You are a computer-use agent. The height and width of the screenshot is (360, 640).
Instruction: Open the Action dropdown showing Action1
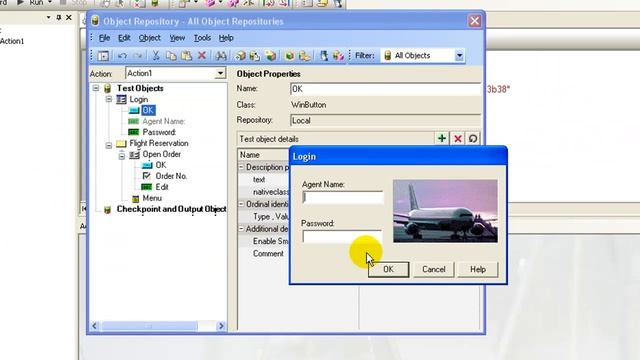[220, 73]
